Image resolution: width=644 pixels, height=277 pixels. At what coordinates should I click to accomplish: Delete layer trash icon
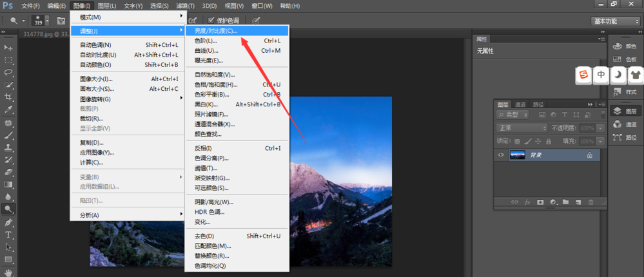(x=590, y=202)
